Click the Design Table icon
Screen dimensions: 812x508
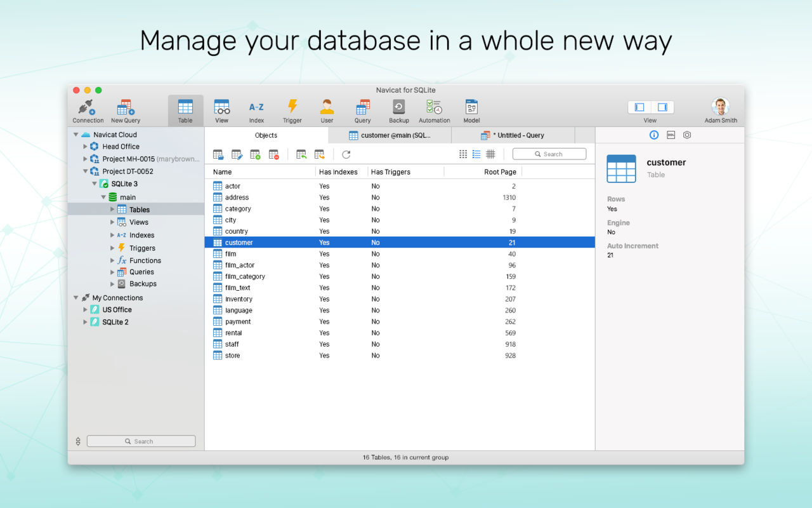point(237,154)
